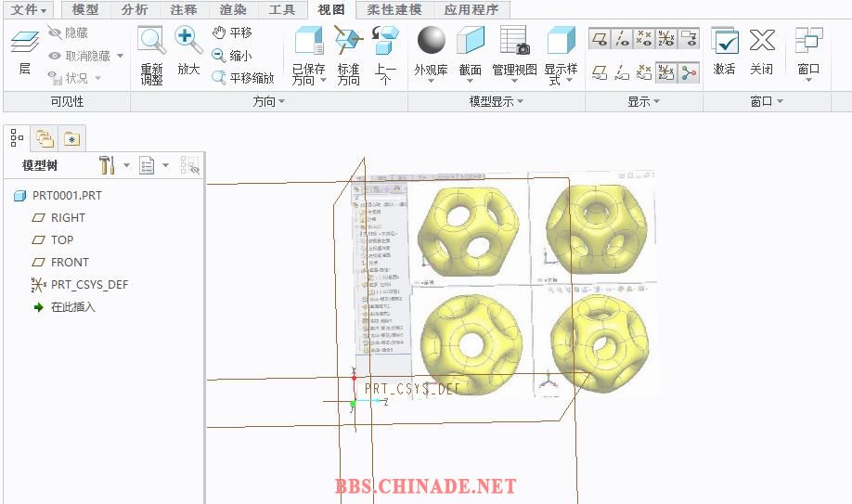Screen dimensions: 852x504
Task: Switch to the 模型 (Model) ribbon tab
Action: [x=84, y=9]
